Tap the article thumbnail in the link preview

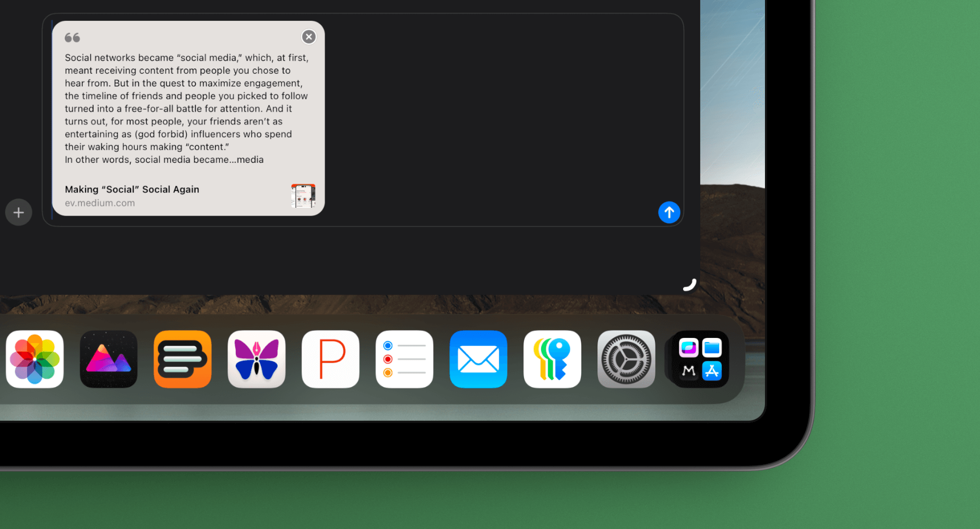click(x=303, y=196)
